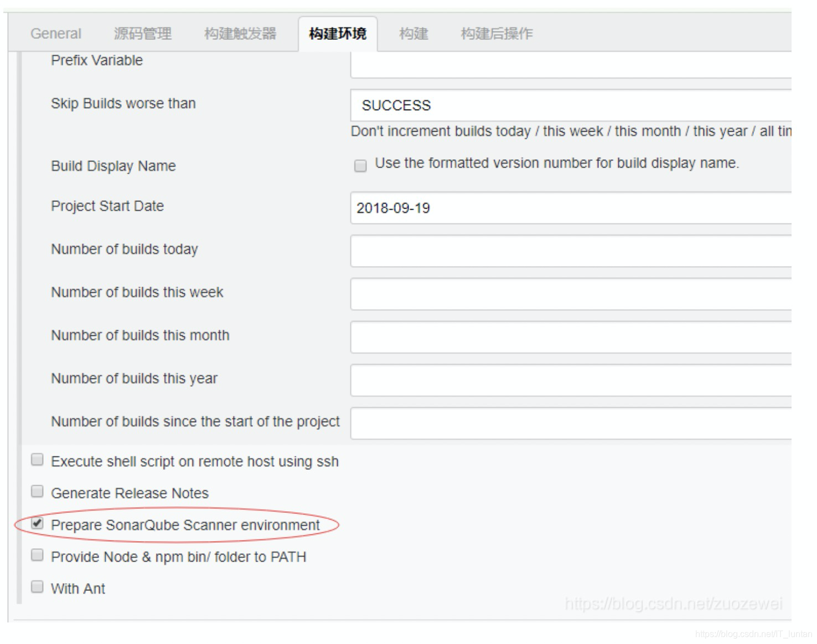Click the Skip Builds worse than label
Viewport: 817px width, 644px height.
tap(123, 103)
